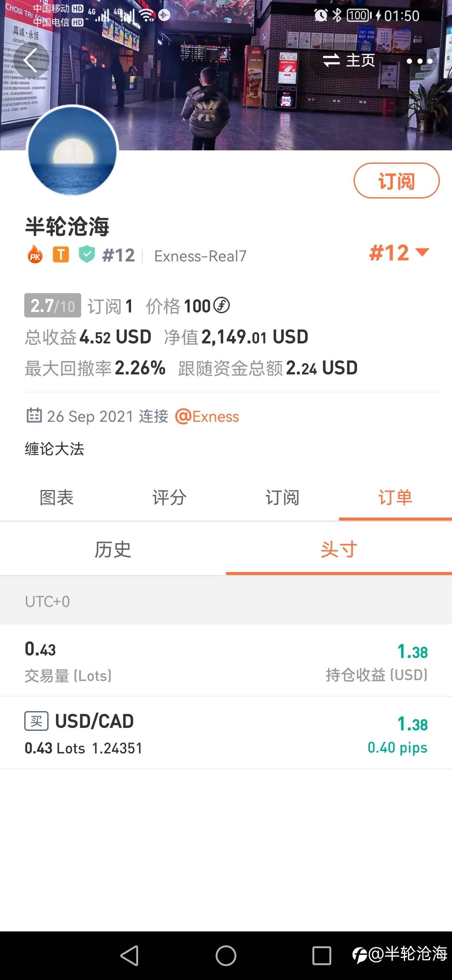Tap the back arrow icon
Screen dimensions: 452x980
point(31,61)
